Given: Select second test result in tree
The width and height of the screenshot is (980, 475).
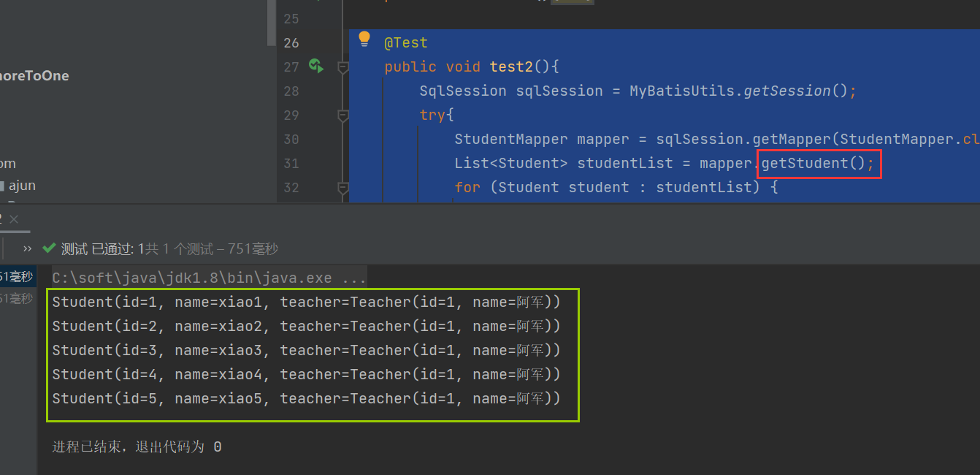Looking at the screenshot, I should 16,298.
